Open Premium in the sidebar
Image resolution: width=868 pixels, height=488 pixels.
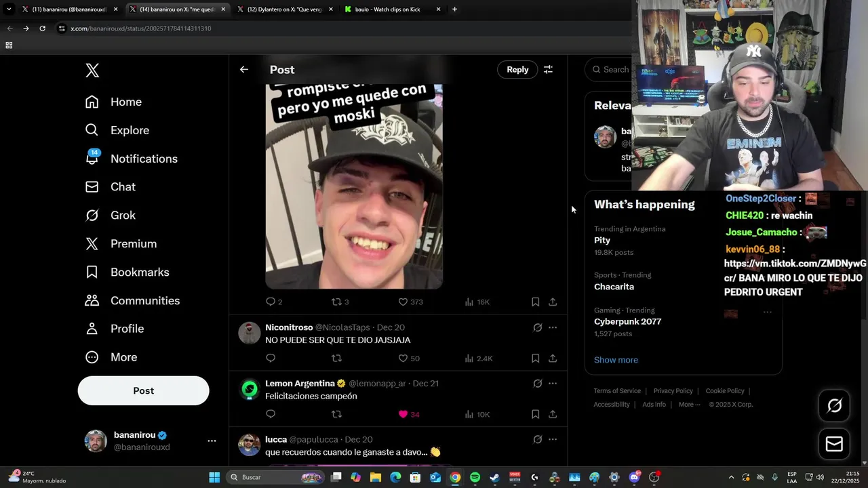click(x=121, y=244)
